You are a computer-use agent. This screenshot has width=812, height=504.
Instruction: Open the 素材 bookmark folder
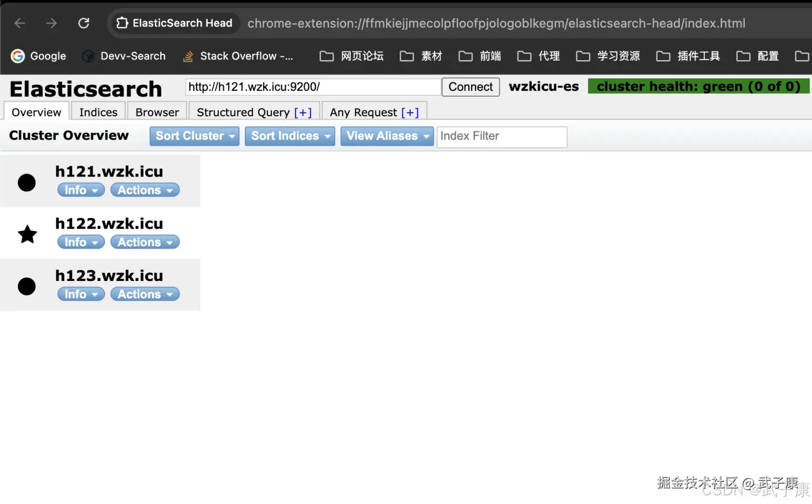[421, 56]
